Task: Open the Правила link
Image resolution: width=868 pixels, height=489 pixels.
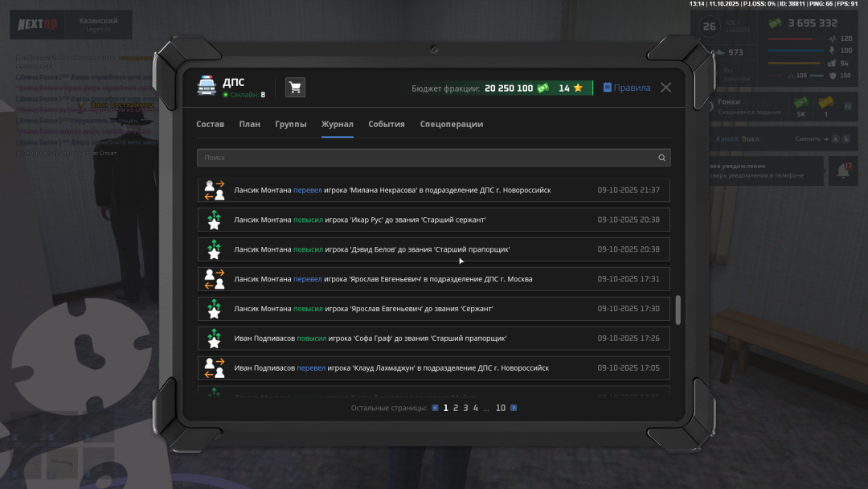Action: [x=627, y=88]
